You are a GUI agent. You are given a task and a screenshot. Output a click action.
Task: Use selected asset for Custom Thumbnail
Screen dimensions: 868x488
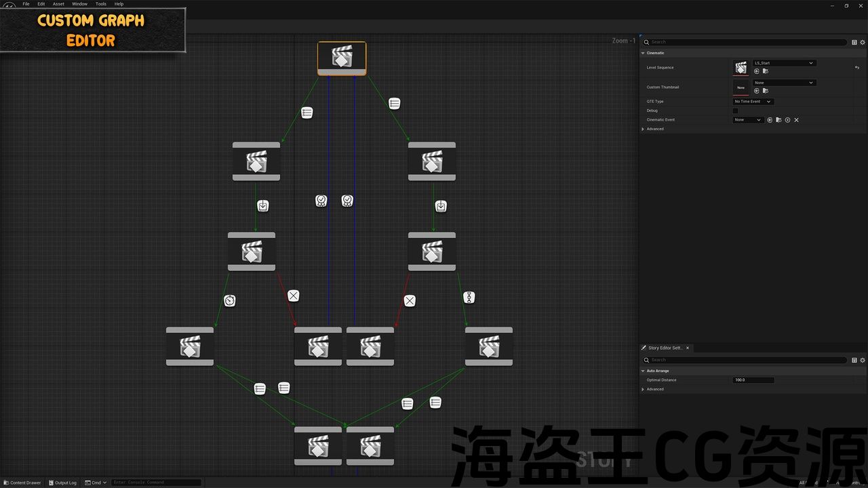pyautogui.click(x=757, y=91)
